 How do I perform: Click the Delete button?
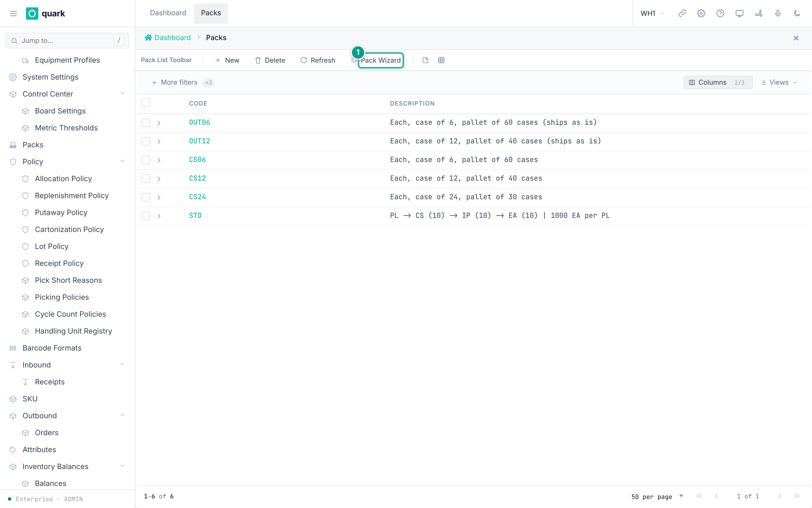tap(270, 60)
